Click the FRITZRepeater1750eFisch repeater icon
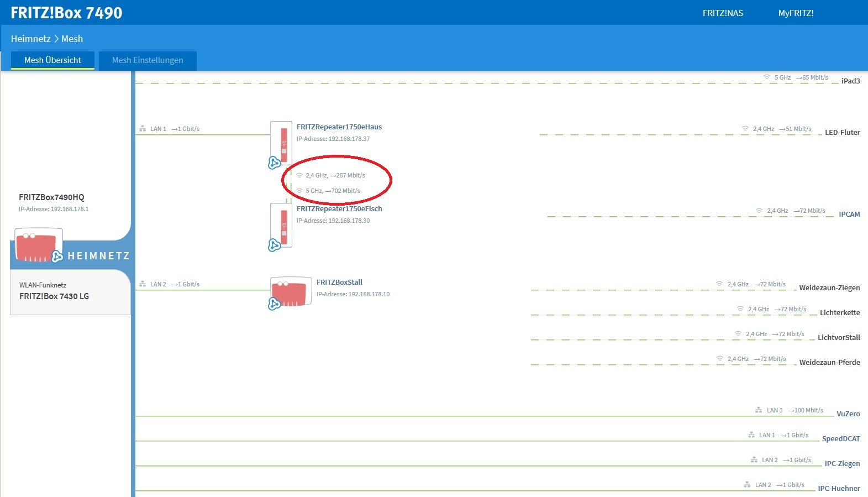The height and width of the screenshot is (497, 868). pos(282,224)
